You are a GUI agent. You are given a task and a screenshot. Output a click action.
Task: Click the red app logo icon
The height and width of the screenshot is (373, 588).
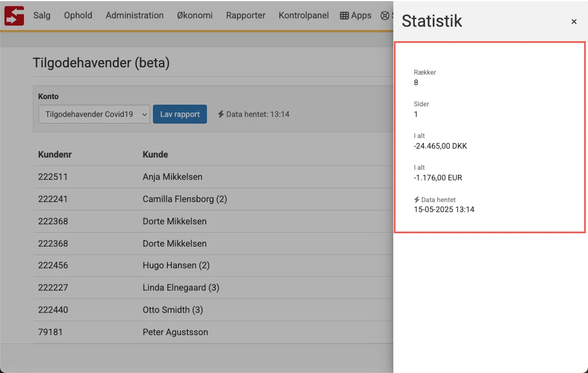(x=13, y=14)
